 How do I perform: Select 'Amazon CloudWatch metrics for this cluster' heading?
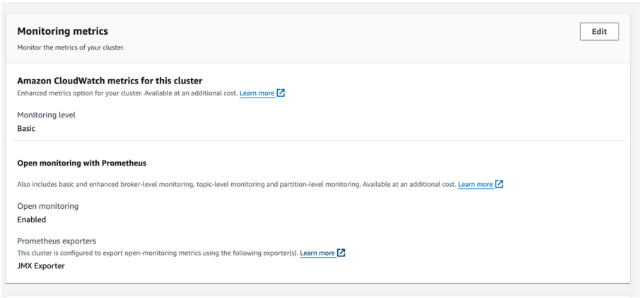[110, 81]
